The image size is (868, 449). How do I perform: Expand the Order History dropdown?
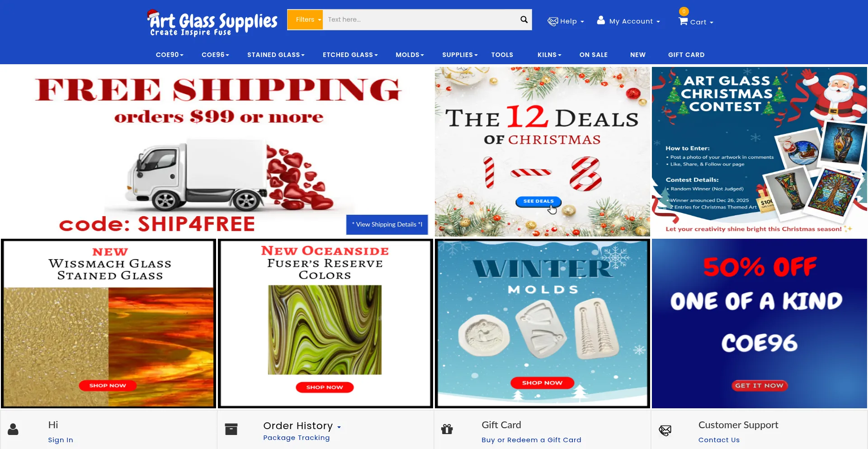339,426
